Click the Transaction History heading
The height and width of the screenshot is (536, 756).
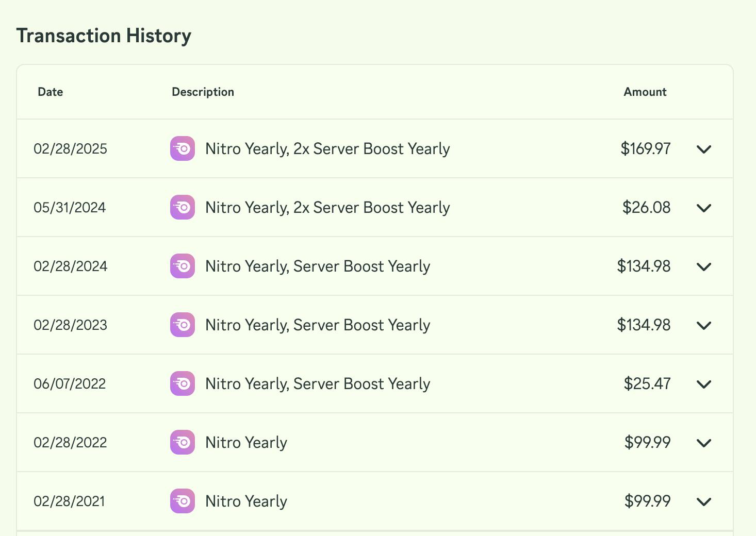tap(104, 36)
